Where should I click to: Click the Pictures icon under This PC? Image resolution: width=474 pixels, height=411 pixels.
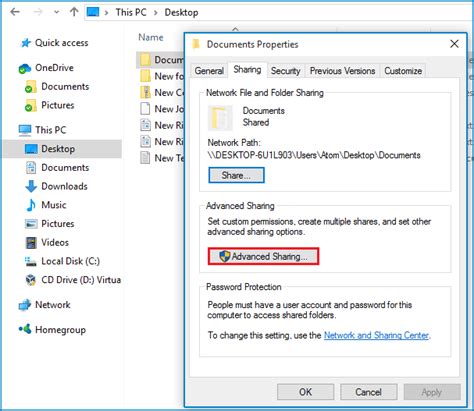coord(31,224)
